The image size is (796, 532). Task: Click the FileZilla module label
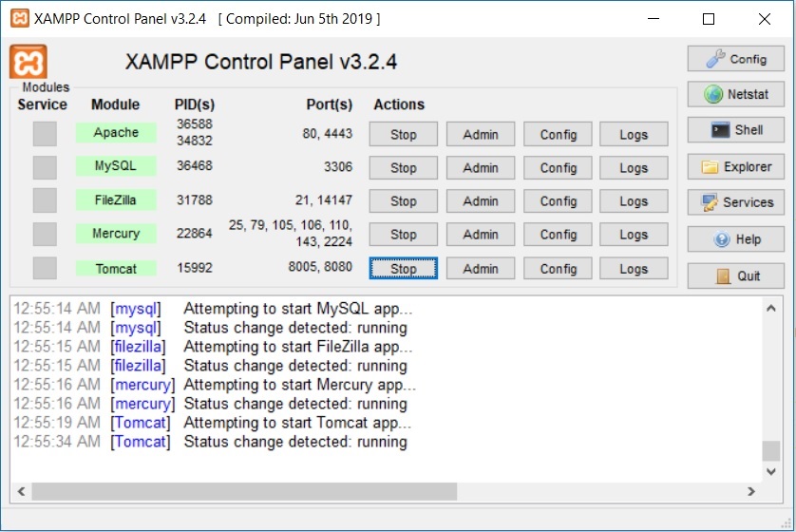pyautogui.click(x=116, y=200)
